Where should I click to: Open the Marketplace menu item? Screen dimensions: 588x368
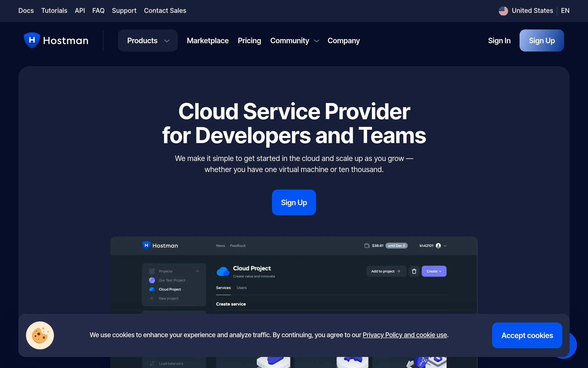pyautogui.click(x=207, y=40)
